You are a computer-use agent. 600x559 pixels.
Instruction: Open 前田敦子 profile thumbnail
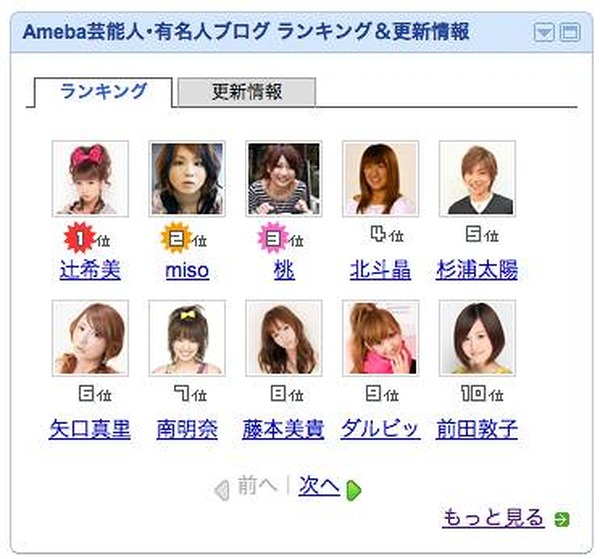pyautogui.click(x=477, y=338)
